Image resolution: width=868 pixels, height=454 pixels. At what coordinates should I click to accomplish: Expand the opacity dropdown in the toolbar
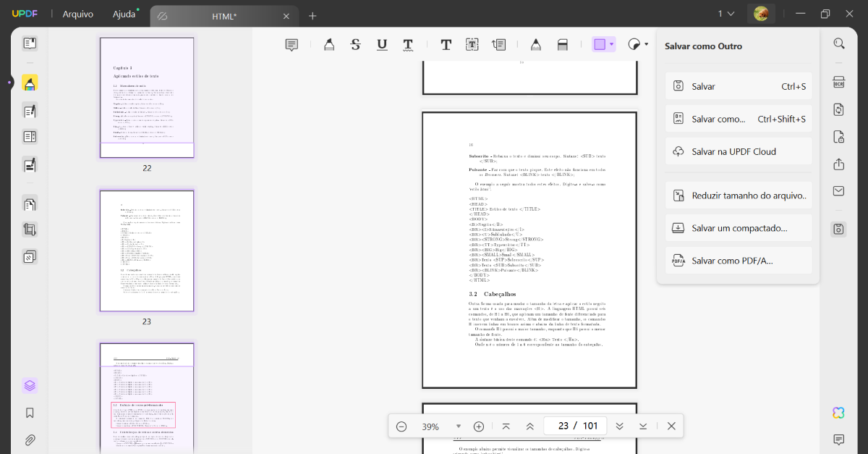pos(644,44)
